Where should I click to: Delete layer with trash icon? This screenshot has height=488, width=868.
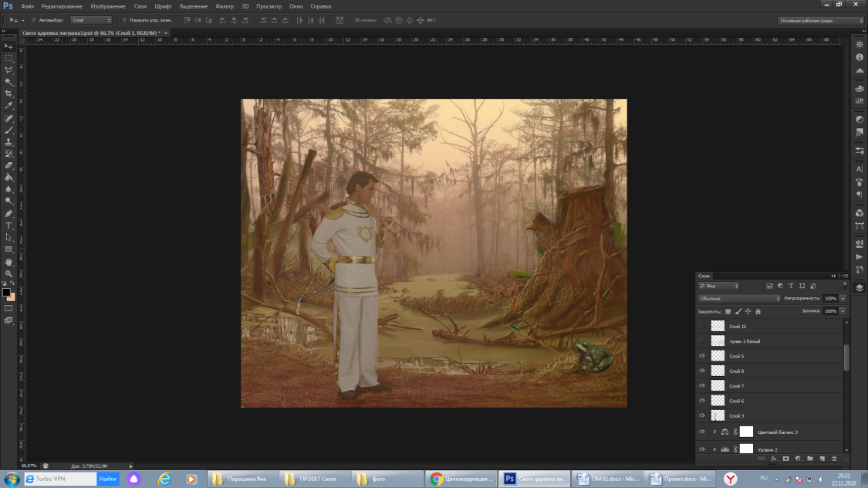coord(834,459)
